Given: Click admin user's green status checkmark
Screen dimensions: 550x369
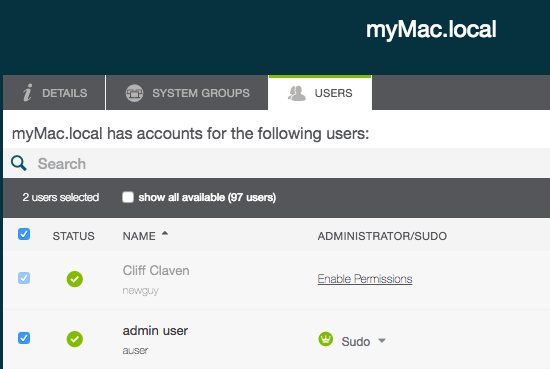Looking at the screenshot, I should pyautogui.click(x=75, y=339).
